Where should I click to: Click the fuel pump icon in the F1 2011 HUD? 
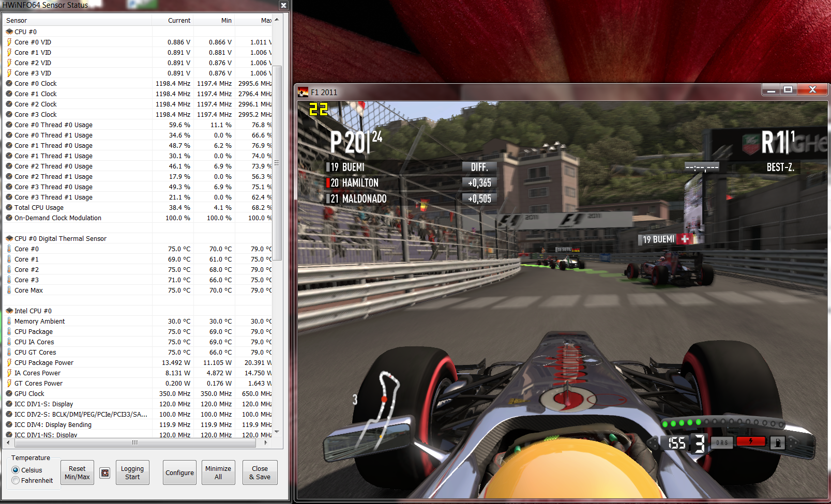(x=778, y=442)
